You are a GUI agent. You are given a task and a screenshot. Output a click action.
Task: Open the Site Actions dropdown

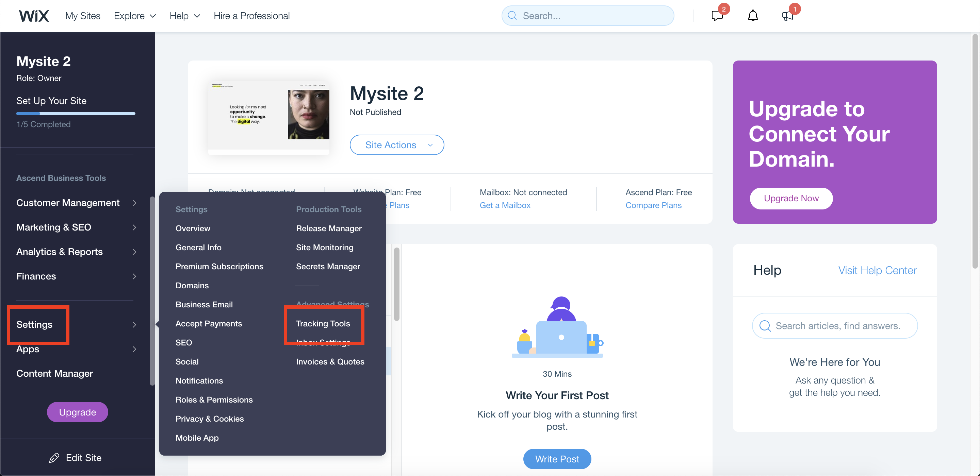pyautogui.click(x=396, y=145)
